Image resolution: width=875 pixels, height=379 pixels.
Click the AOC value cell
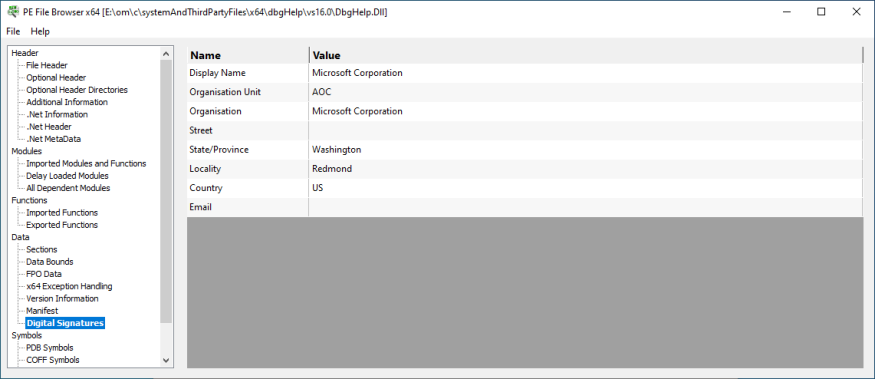click(x=585, y=92)
